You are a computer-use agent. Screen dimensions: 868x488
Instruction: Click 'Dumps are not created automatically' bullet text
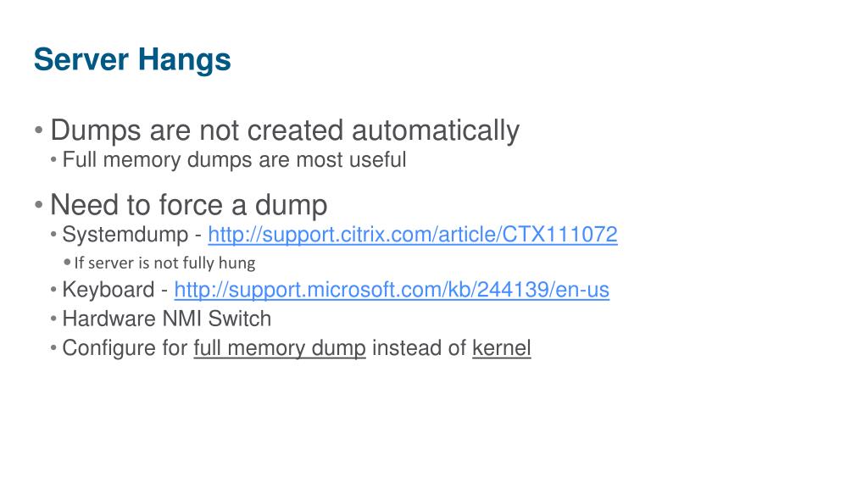click(285, 131)
